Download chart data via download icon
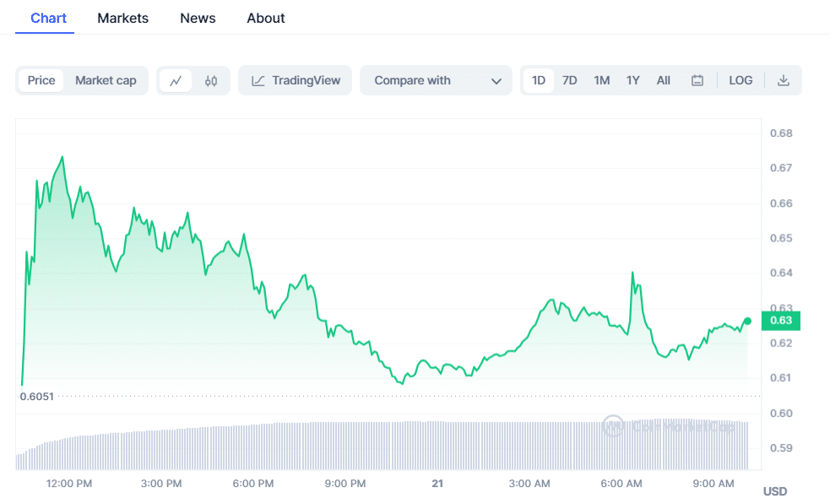The width and height of the screenshot is (830, 504). pos(783,81)
